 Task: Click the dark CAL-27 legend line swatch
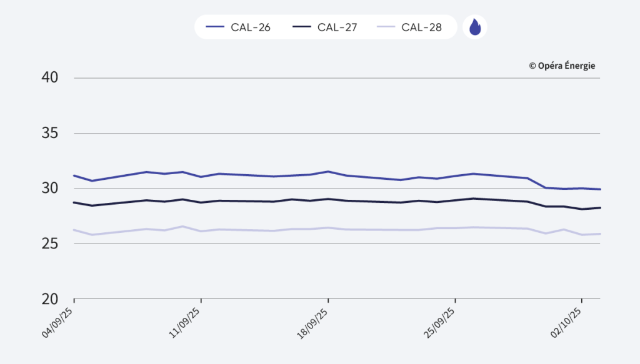[x=302, y=27]
